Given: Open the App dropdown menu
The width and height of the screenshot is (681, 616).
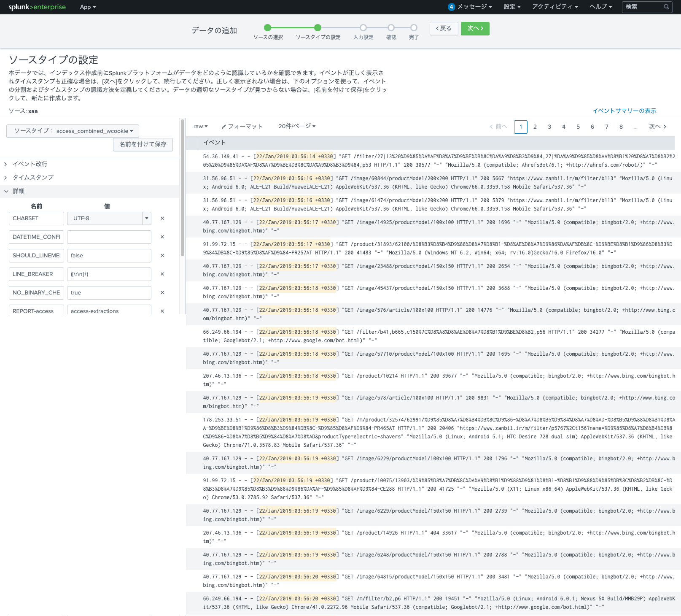Looking at the screenshot, I should pos(88,7).
